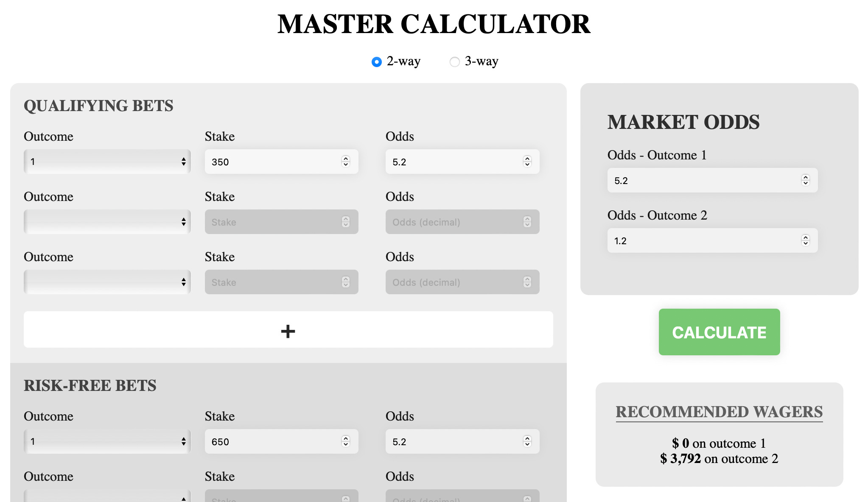The width and height of the screenshot is (868, 502).
Task: Open first qualifying bet Outcome dropdown
Action: click(x=107, y=162)
